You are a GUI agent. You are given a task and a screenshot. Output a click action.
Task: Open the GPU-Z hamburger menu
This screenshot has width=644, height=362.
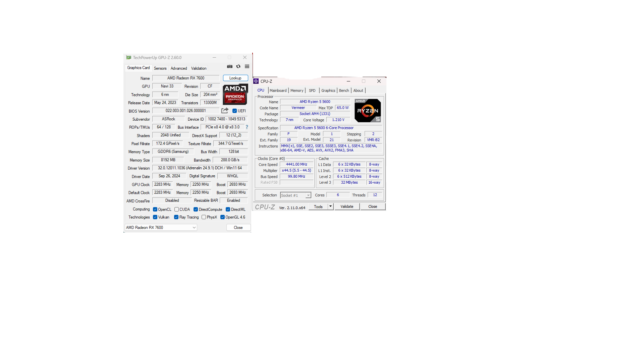(x=247, y=66)
